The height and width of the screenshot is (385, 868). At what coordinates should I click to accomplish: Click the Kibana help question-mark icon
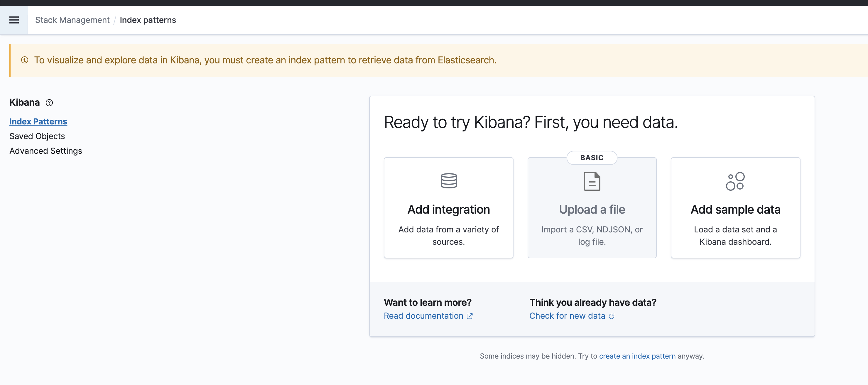click(x=49, y=103)
